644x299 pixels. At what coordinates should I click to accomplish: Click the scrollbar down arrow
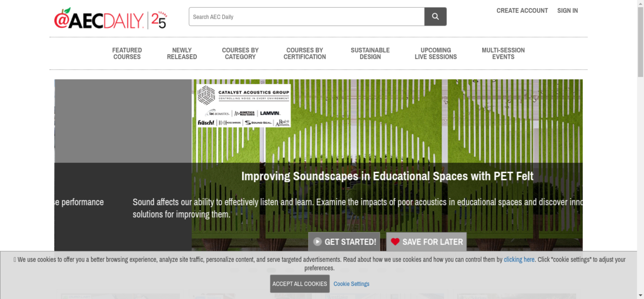[x=640, y=295]
